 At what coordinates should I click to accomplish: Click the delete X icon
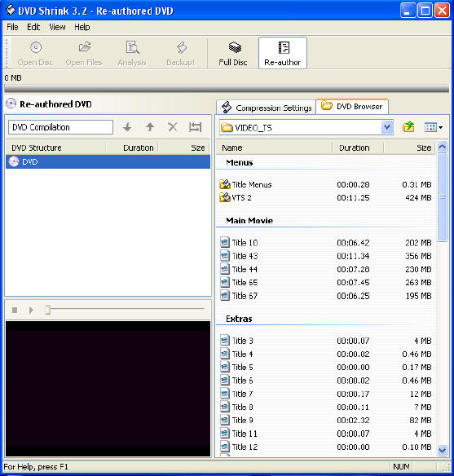click(x=173, y=127)
